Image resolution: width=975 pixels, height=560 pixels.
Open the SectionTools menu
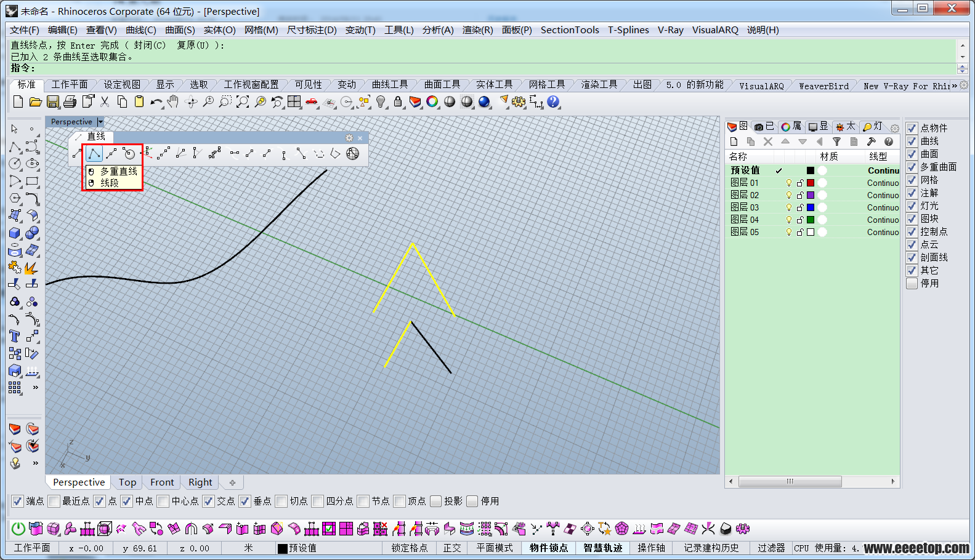click(570, 30)
